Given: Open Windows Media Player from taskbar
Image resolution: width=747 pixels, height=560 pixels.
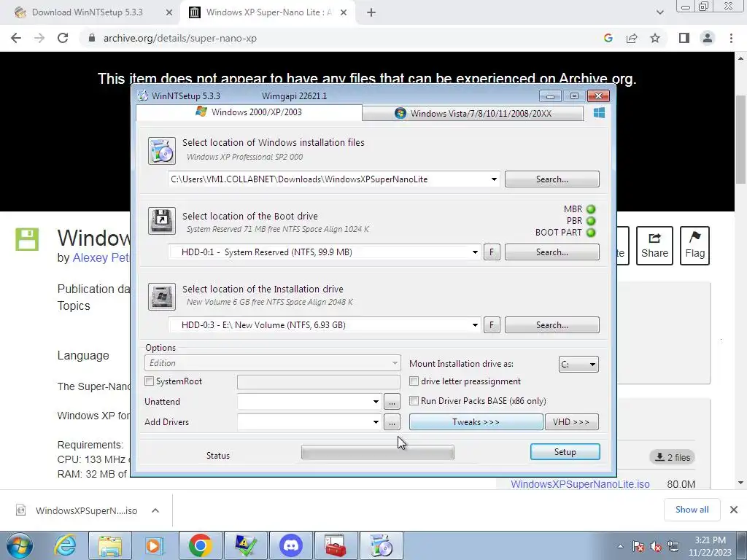Looking at the screenshot, I should (x=154, y=545).
